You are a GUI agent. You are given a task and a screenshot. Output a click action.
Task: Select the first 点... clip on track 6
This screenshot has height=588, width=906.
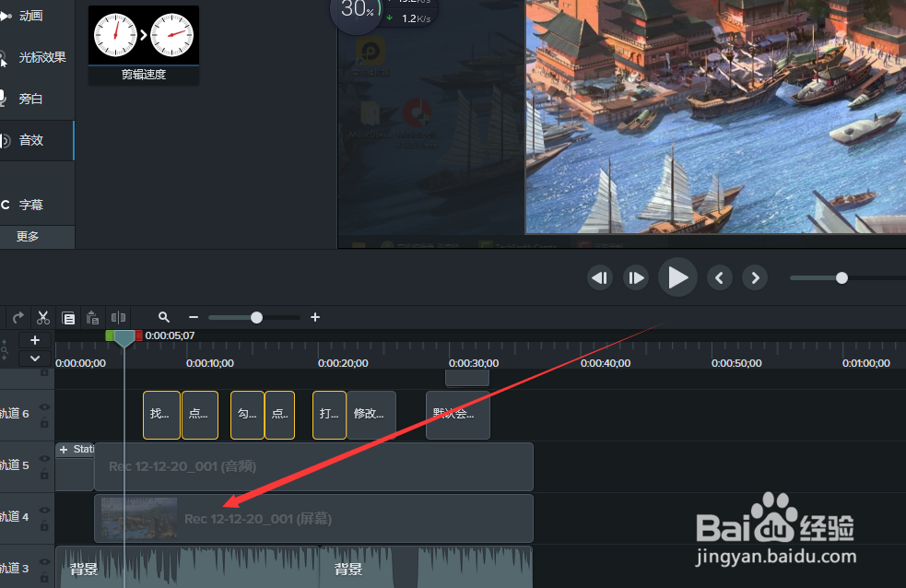click(200, 415)
